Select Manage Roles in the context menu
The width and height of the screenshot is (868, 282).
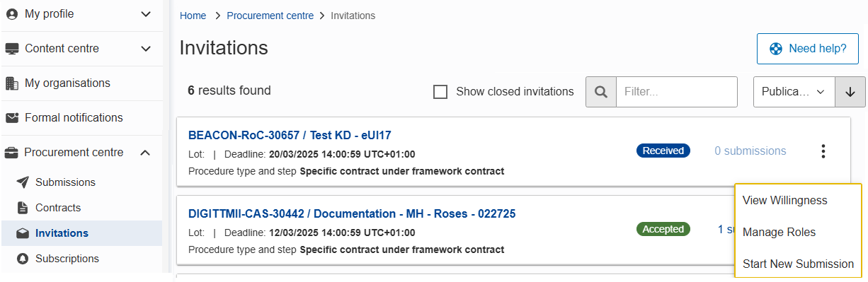779,233
